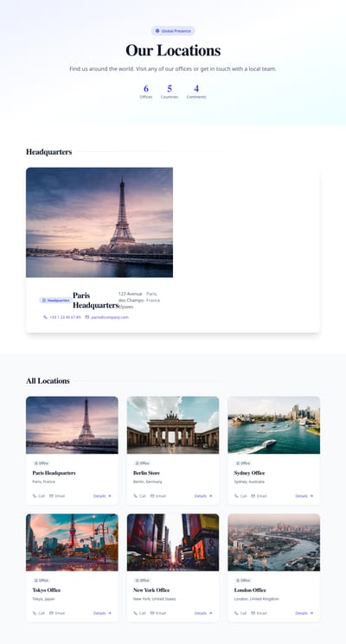The width and height of the screenshot is (346, 644).
Task: Open Details for New York Office
Action: (x=203, y=613)
